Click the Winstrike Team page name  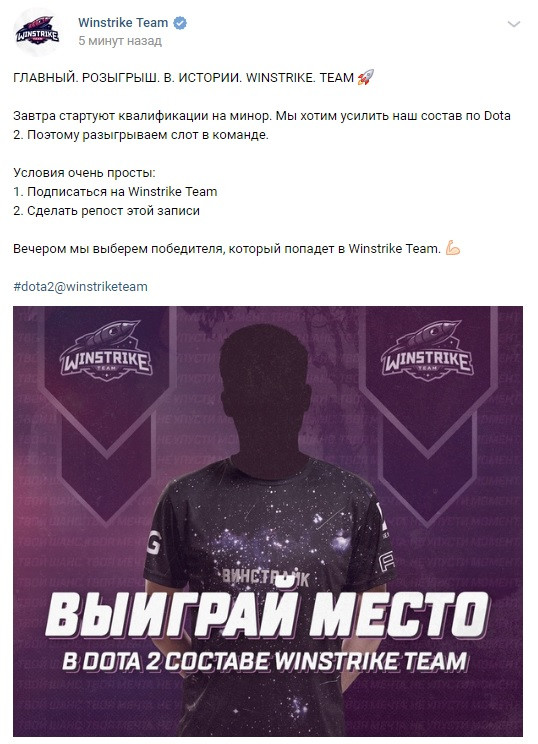[x=123, y=22]
